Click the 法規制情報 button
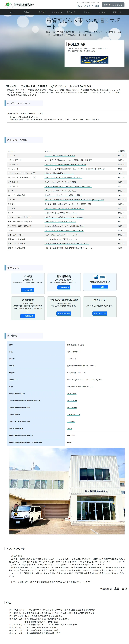The width and height of the screenshot is (129, 644). tap(28, 316)
